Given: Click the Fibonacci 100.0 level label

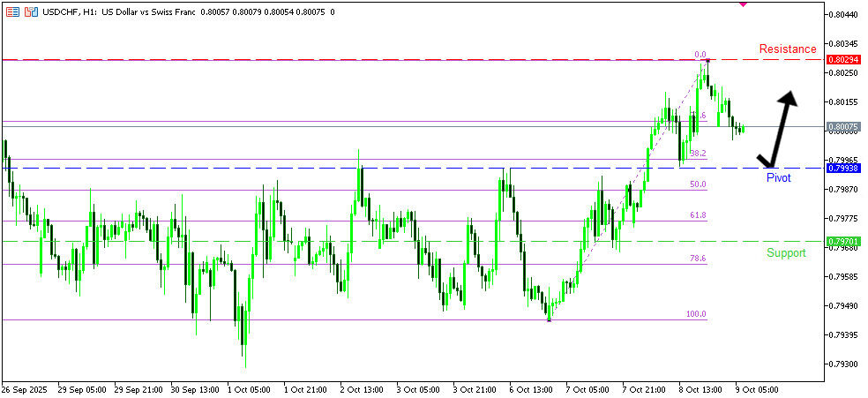Looking at the screenshot, I should click(696, 314).
